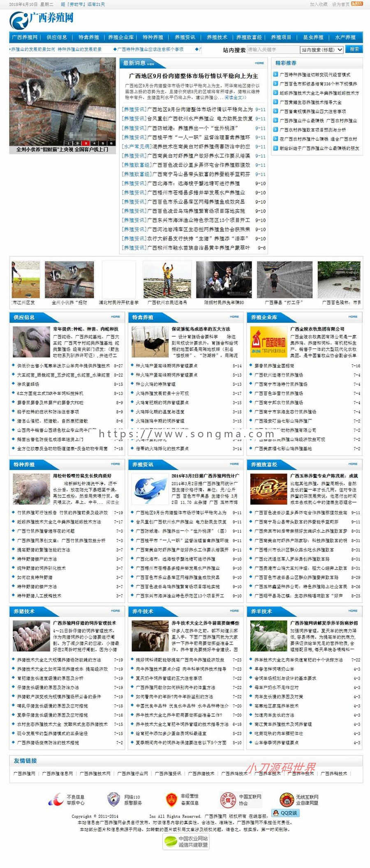
Task: Open 水产养殖 in the navigation bar
Action: [x=345, y=37]
